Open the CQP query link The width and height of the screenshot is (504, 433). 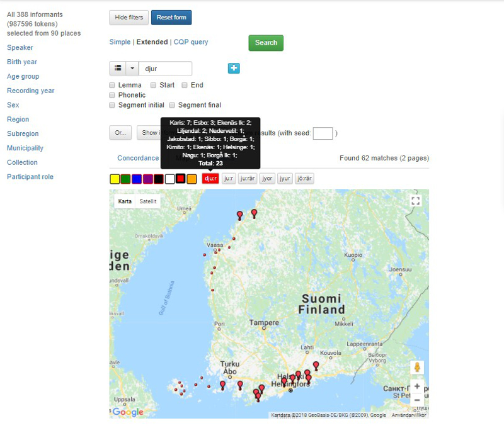(190, 42)
